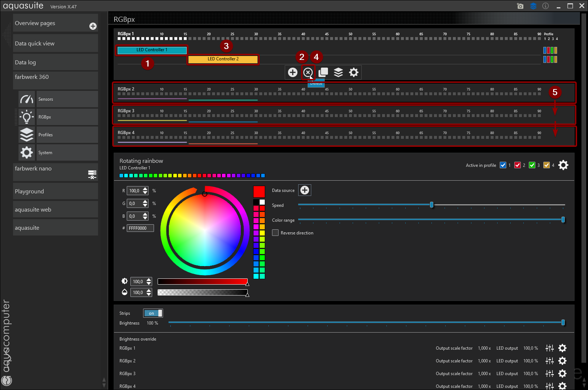Uncheck Active in profile 1 checkbox

tap(503, 165)
